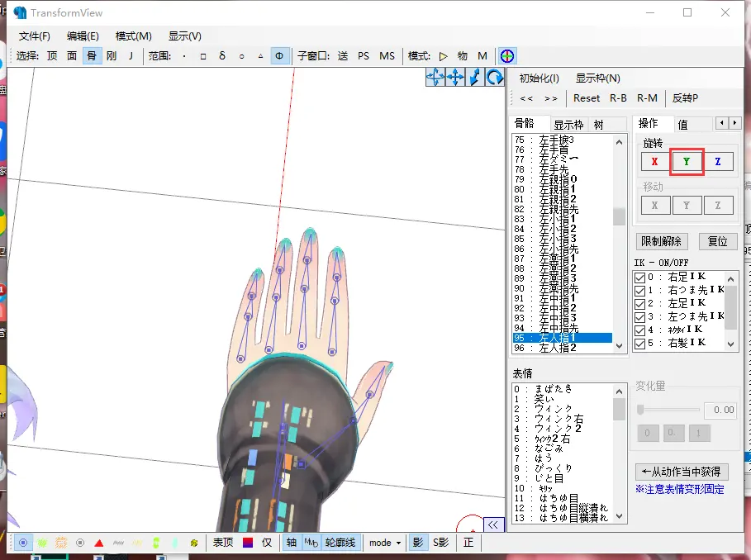Image resolution: width=751 pixels, height=560 pixels.
Task: Click the viewport diagonal zoom arrow icon
Action: point(475,77)
